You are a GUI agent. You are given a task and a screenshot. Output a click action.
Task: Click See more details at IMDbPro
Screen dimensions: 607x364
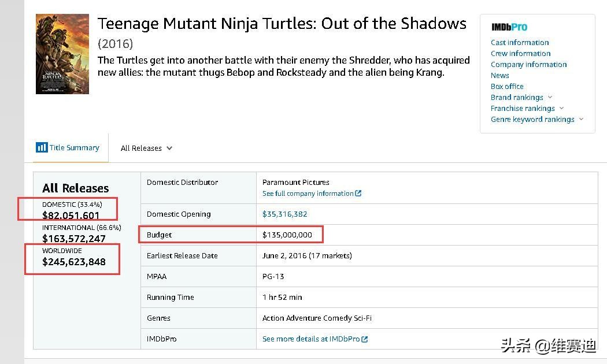310,339
